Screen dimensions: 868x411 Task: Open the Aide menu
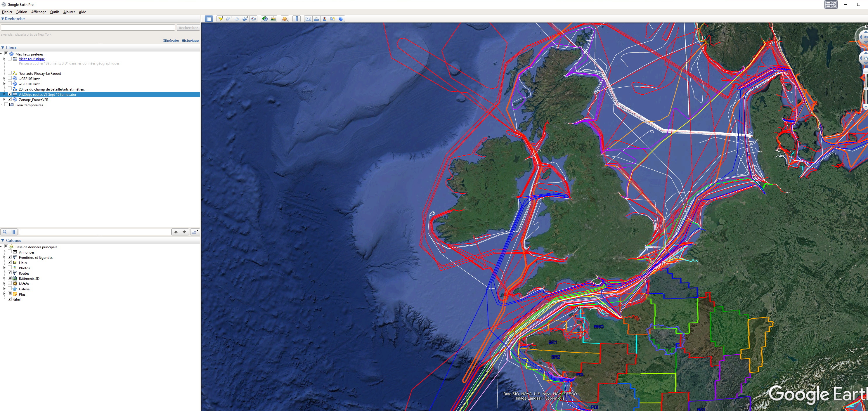[x=82, y=12]
